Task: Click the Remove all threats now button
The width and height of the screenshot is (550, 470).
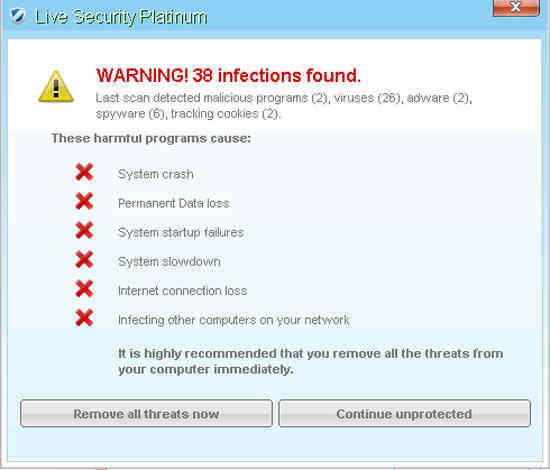Action: [146, 413]
